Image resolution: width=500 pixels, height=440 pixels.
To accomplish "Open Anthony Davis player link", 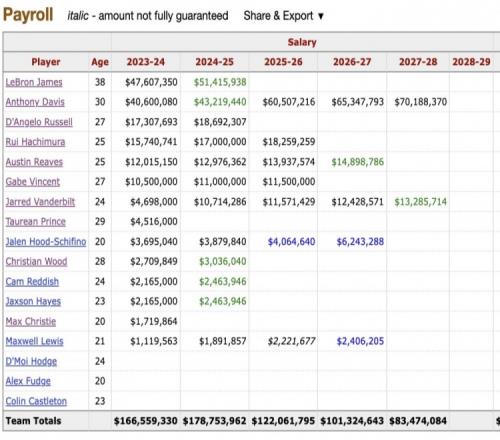I will 35,102.
